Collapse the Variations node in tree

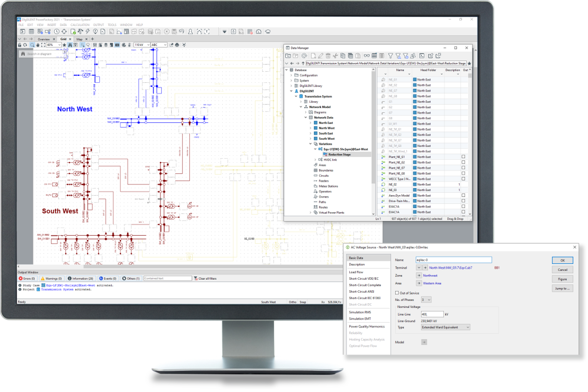coord(310,144)
